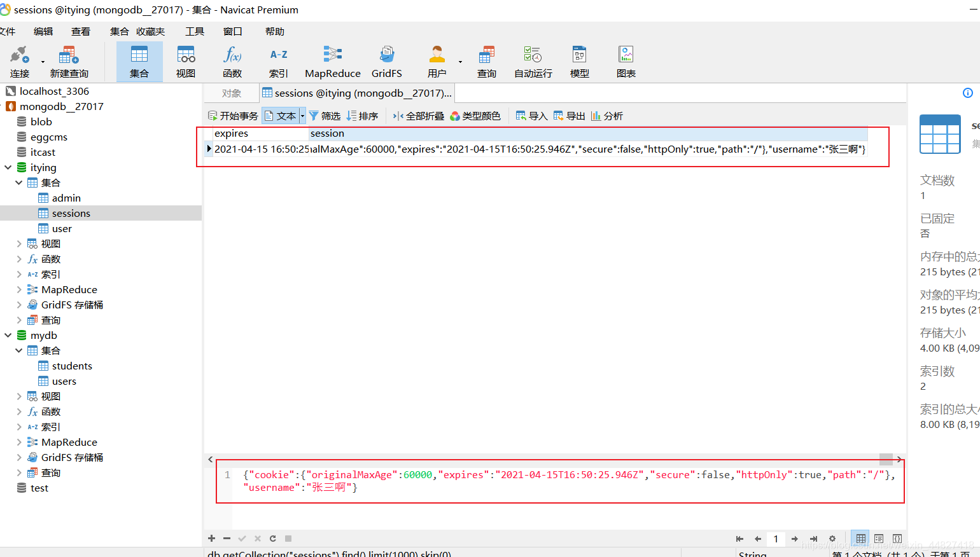The image size is (980, 557).
Task: Click the 开始事务 button
Action: [x=233, y=116]
